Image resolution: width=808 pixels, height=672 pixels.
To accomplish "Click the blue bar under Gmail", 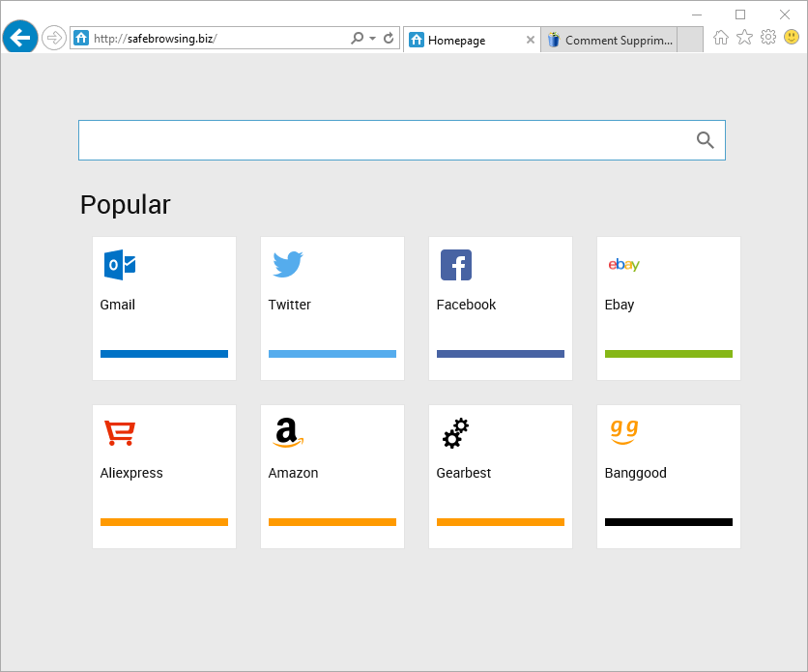I will (164, 354).
